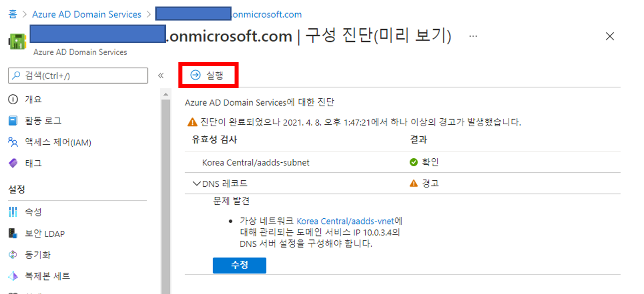Click the 결과 column header

(418, 140)
